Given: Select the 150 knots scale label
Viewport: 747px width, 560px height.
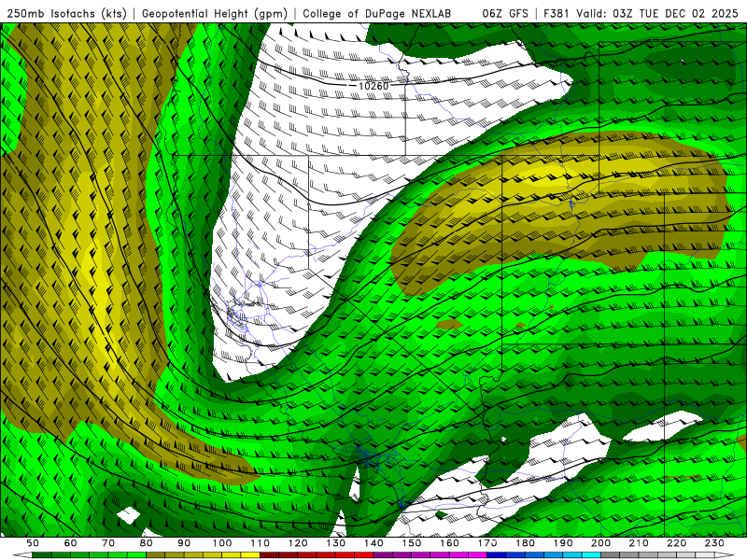Looking at the screenshot, I should coord(412,543).
